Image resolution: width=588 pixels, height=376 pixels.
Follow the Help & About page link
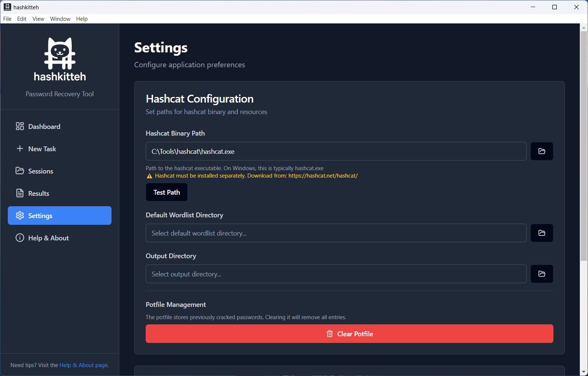pyautogui.click(x=84, y=365)
